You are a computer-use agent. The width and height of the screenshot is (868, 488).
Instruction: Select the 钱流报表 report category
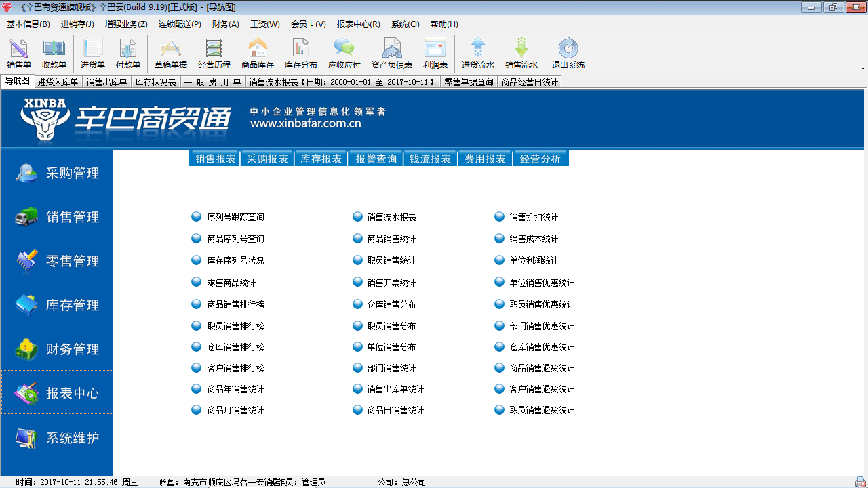[x=431, y=159]
